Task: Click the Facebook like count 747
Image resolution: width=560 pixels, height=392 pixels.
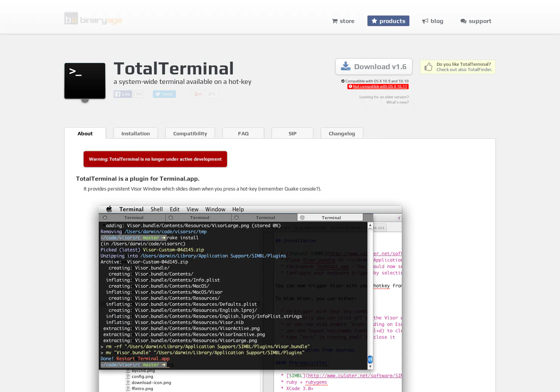Action: [139, 94]
